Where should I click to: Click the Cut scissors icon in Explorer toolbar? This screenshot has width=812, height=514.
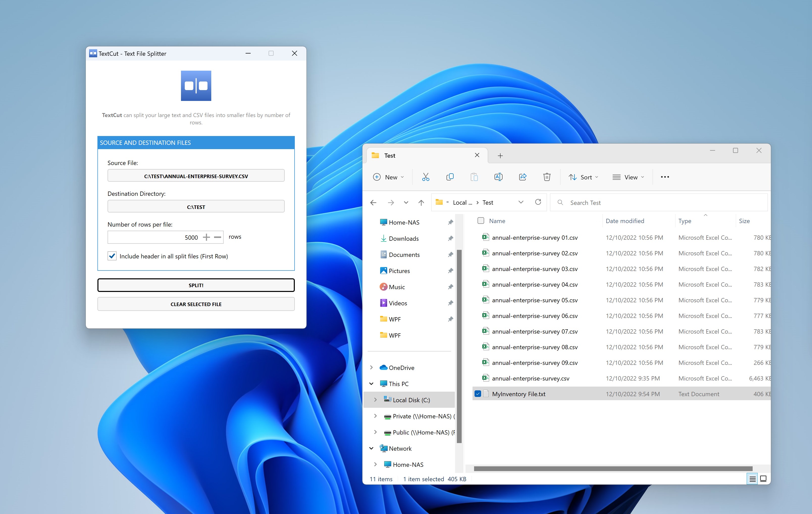point(426,177)
